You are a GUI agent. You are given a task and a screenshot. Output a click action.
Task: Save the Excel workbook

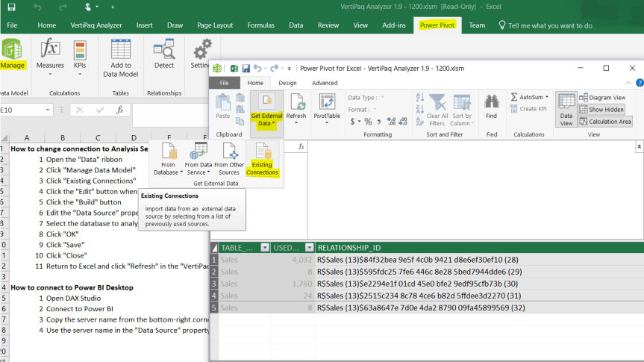pos(11,7)
